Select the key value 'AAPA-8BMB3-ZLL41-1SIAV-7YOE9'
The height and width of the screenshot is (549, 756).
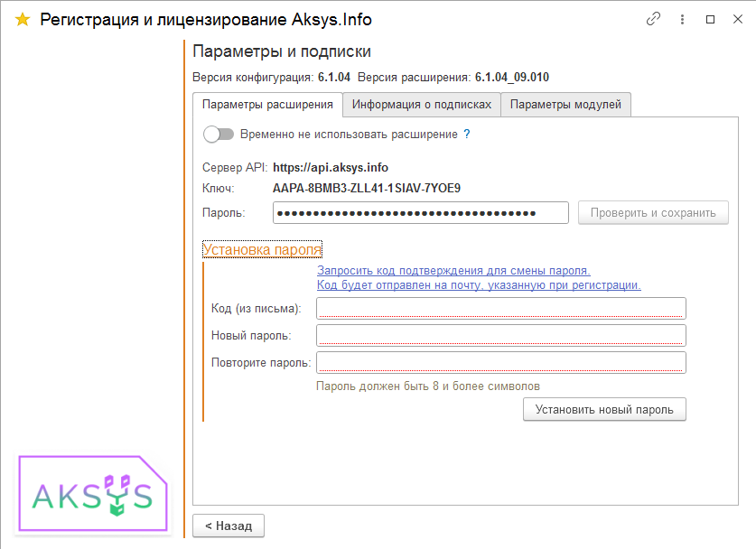[367, 188]
